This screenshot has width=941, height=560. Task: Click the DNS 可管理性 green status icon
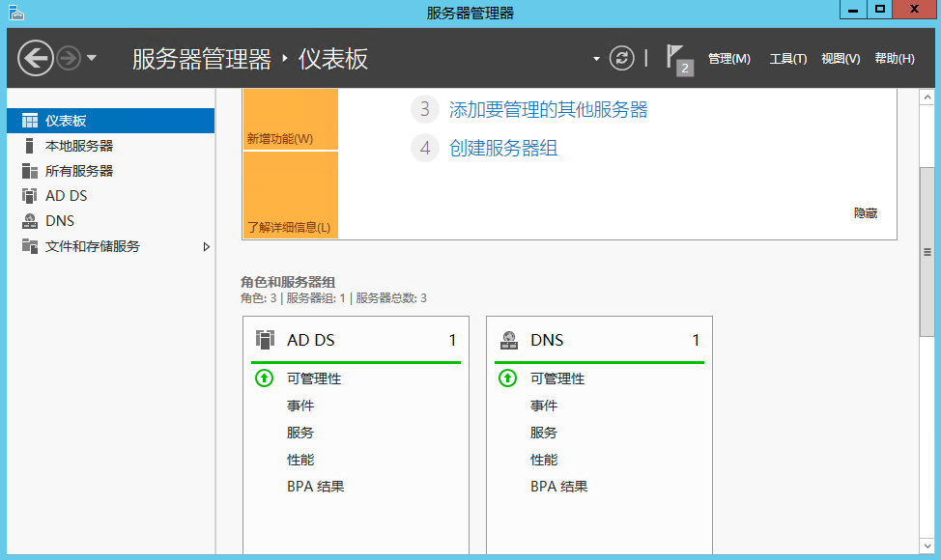click(x=508, y=378)
